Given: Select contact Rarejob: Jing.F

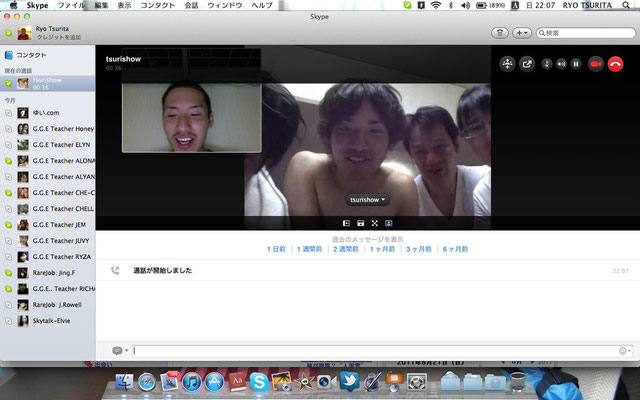Looking at the screenshot, I should pyautogui.click(x=47, y=273).
